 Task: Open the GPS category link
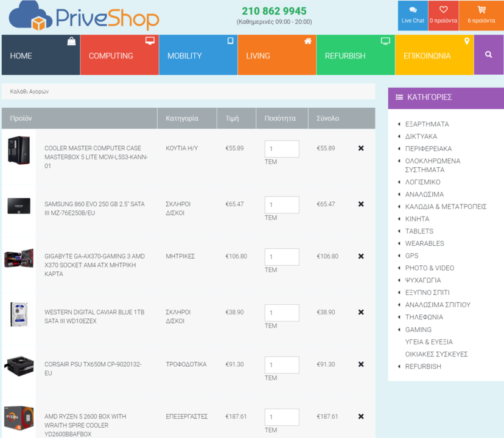pyautogui.click(x=411, y=255)
